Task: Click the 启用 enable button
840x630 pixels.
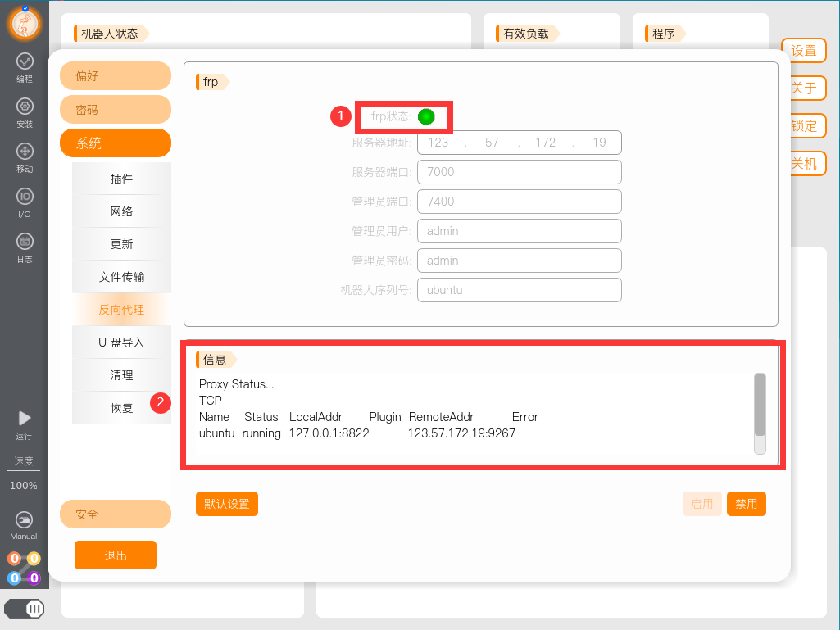Action: point(702,504)
